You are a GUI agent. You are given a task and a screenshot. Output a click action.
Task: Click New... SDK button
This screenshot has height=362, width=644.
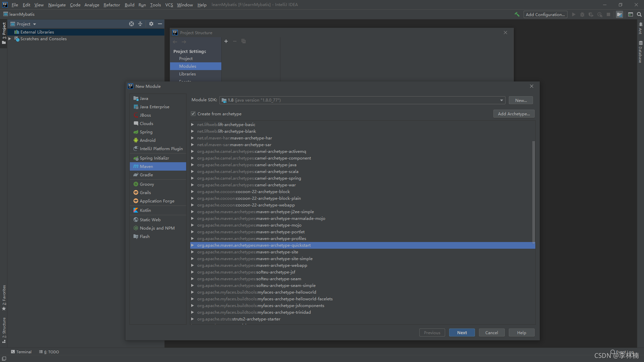click(x=521, y=100)
